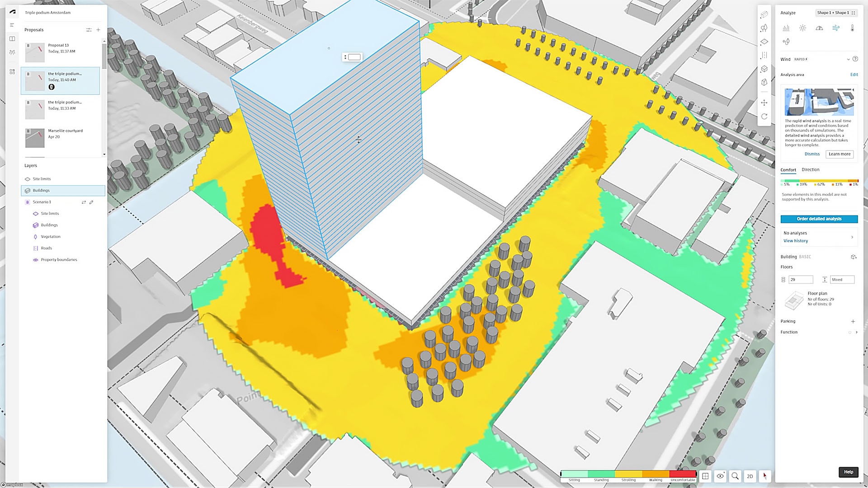Toggle 2D view mode
Image resolution: width=868 pixels, height=488 pixels.
750,476
